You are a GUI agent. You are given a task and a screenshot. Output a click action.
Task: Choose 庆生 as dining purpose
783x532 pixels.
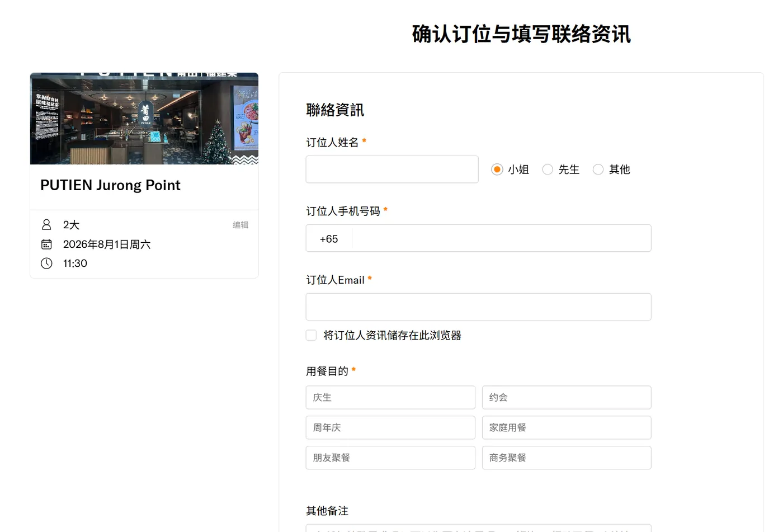390,397
